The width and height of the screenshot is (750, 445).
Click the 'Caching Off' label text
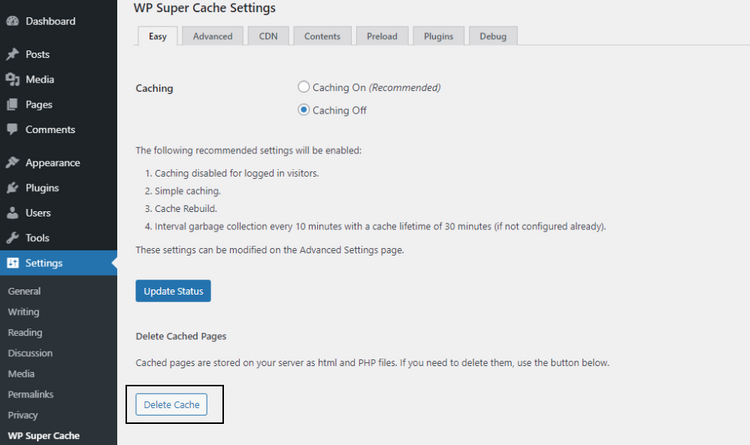point(340,111)
